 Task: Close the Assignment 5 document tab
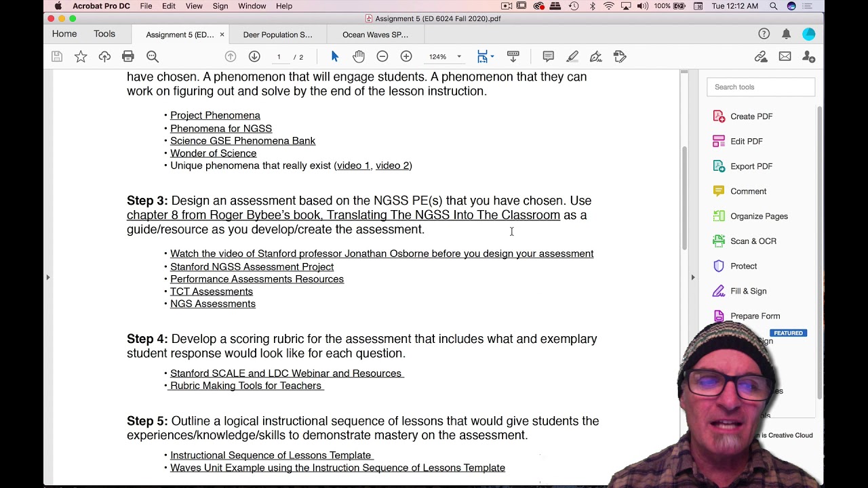222,35
